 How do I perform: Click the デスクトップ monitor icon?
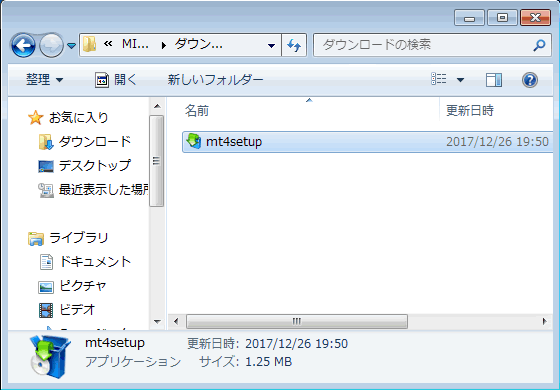[x=46, y=166]
